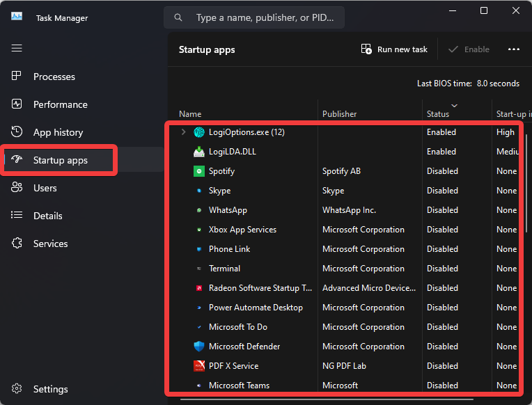The width and height of the screenshot is (532, 405).
Task: Click the Radeon Software Startup icon
Action: point(199,288)
